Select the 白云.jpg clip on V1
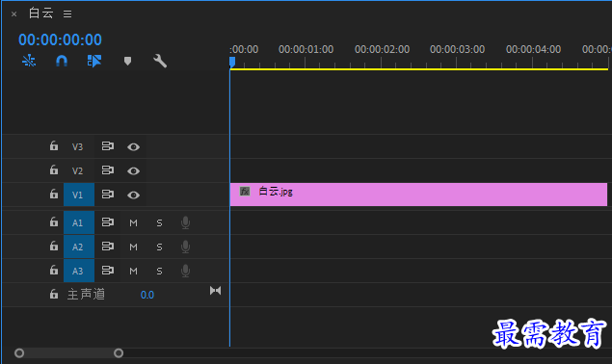Viewport: 612px width, 364px height. click(418, 195)
